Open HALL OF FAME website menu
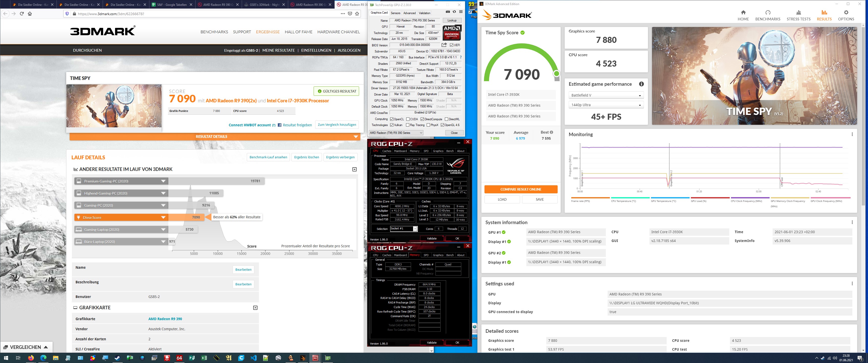Screen dimensions: 868x363 [298, 32]
